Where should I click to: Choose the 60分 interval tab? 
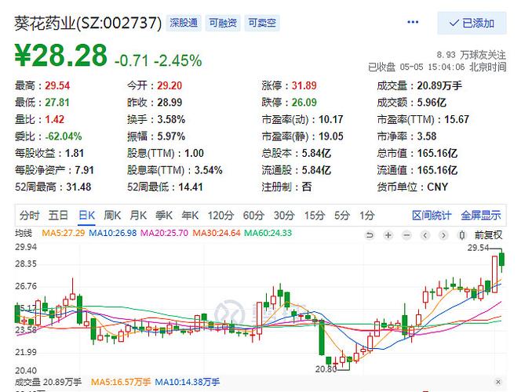pyautogui.click(x=253, y=216)
